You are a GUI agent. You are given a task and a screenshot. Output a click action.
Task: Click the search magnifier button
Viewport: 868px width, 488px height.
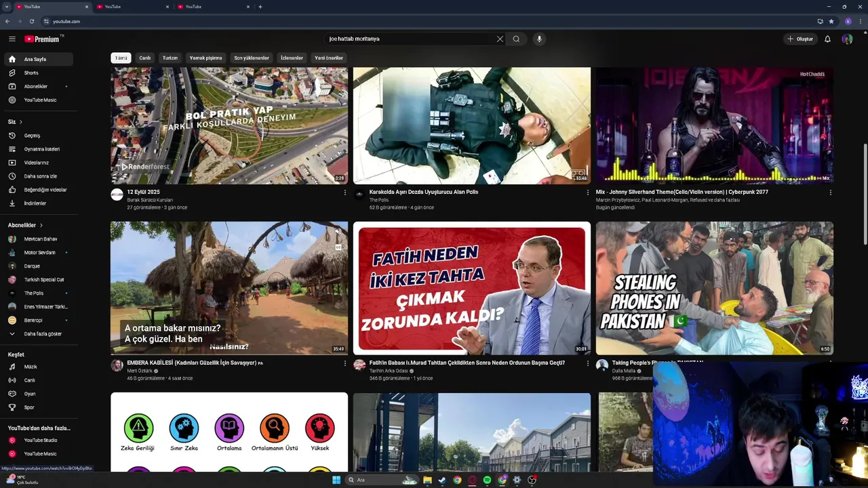coord(516,39)
